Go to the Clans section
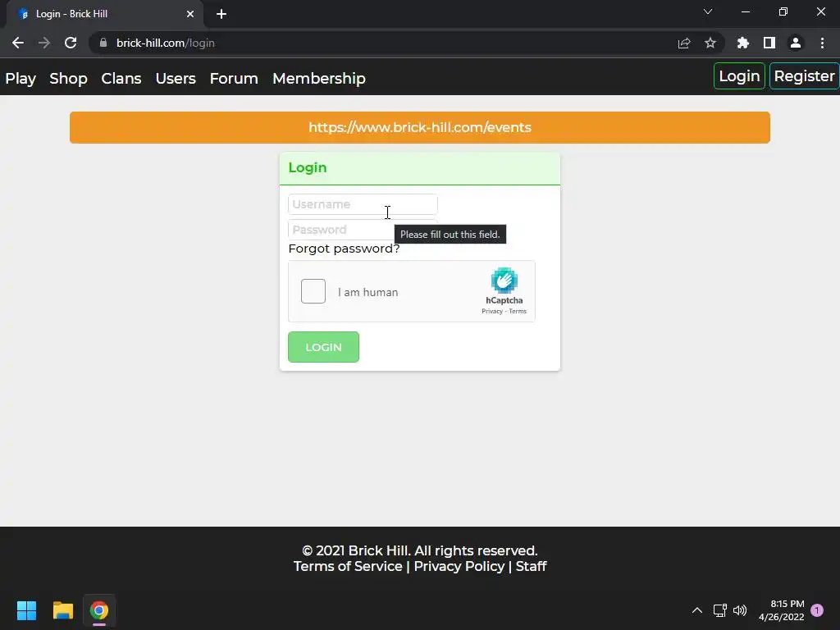The image size is (840, 630). [x=121, y=78]
